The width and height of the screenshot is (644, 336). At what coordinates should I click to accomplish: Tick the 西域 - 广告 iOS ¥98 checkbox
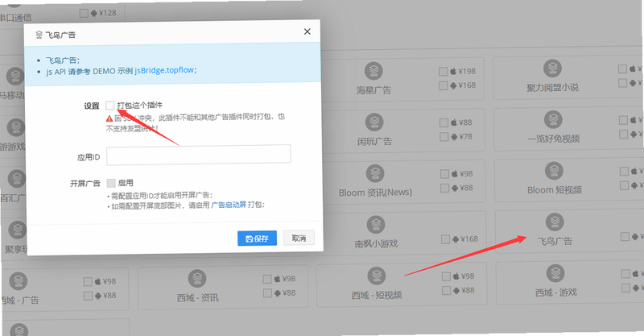pyautogui.click(x=88, y=282)
